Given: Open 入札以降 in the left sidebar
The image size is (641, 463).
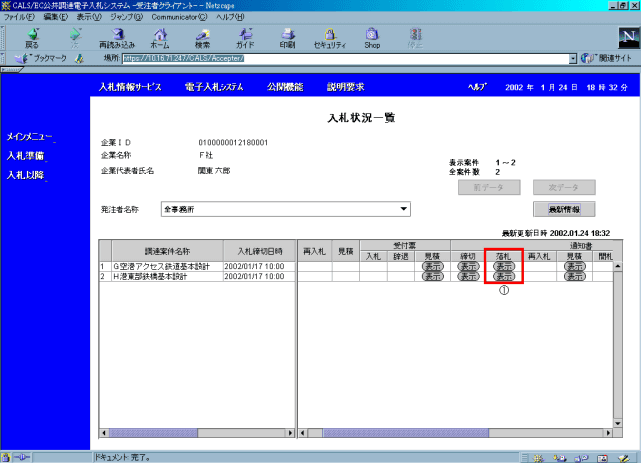Looking at the screenshot, I should coord(25,175).
